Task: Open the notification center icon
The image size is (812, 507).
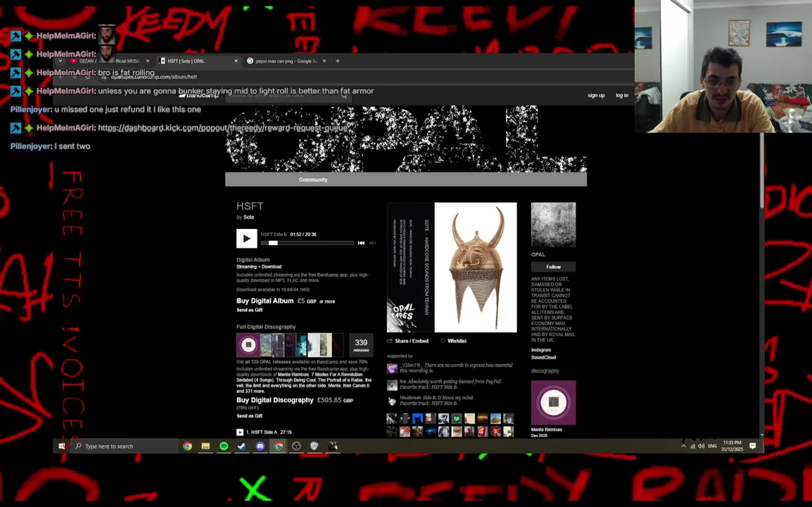Action: tap(752, 446)
